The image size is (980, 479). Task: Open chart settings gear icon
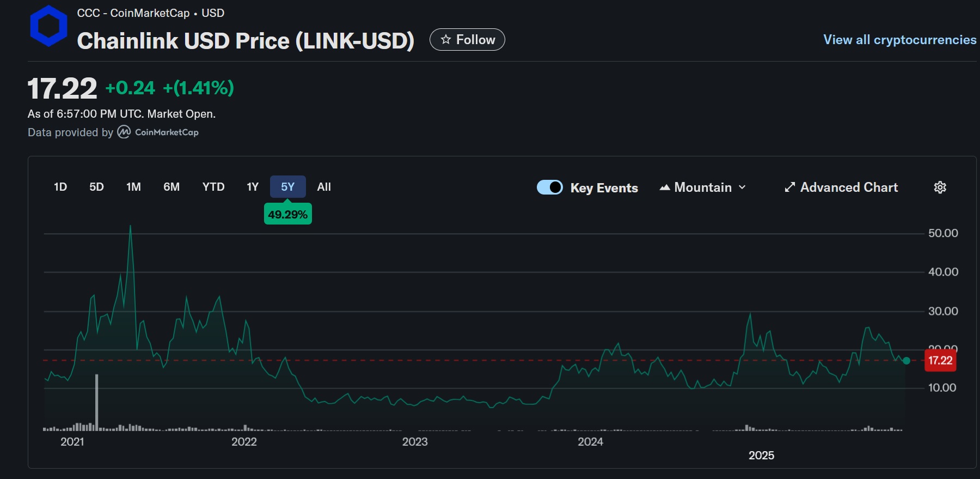[940, 187]
